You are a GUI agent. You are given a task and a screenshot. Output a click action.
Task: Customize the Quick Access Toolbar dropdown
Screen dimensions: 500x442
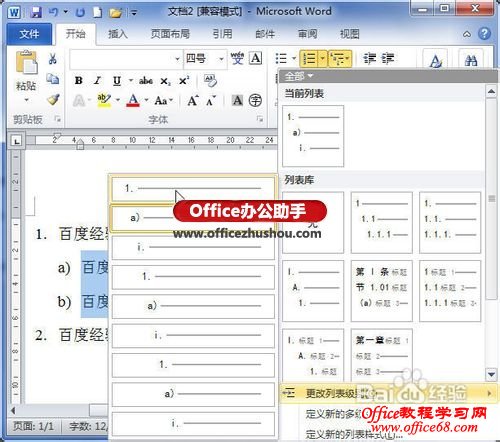(134, 13)
